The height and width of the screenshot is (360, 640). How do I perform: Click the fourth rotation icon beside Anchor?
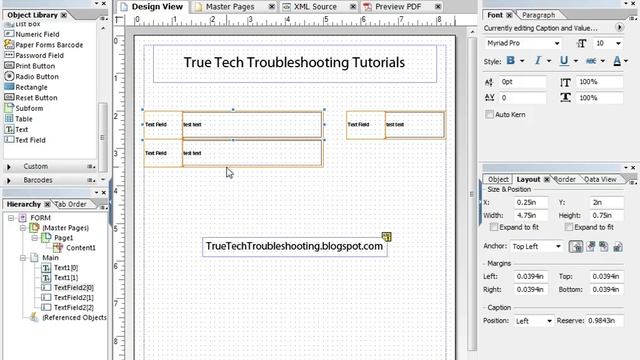618,247
